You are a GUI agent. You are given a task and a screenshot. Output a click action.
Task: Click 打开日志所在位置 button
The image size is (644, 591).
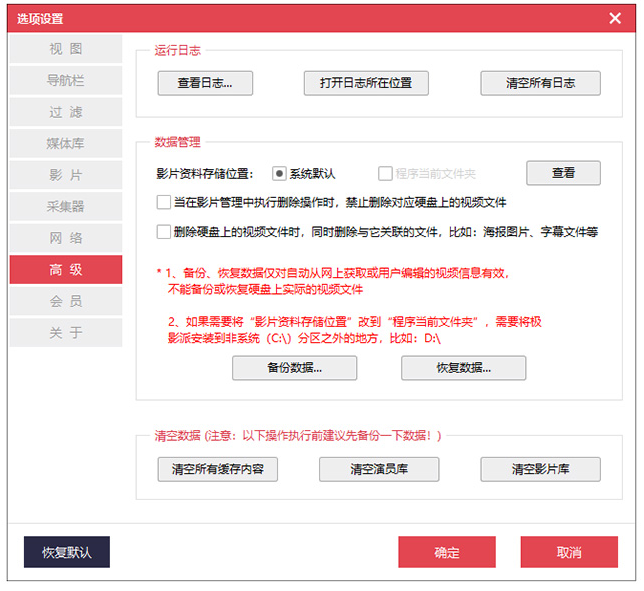pos(366,83)
